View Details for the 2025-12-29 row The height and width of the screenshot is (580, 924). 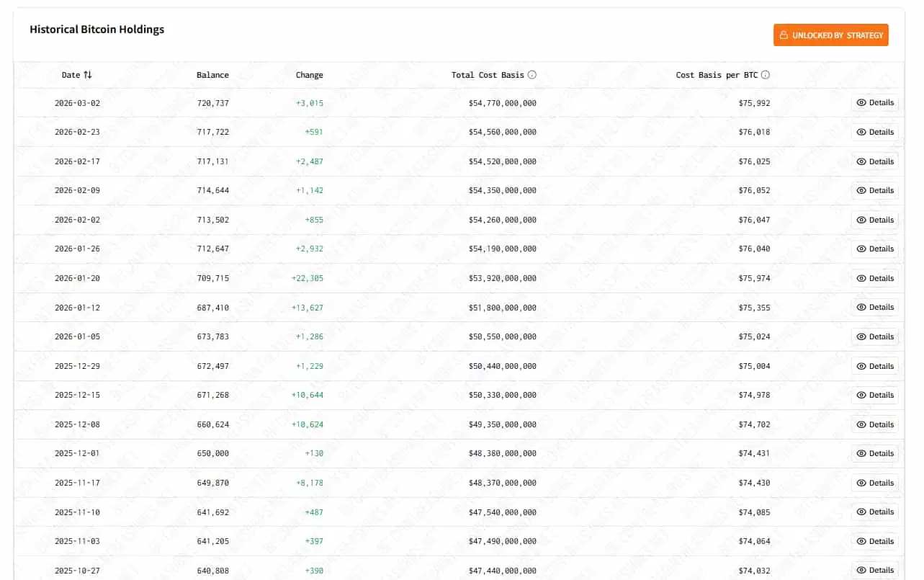click(x=874, y=365)
